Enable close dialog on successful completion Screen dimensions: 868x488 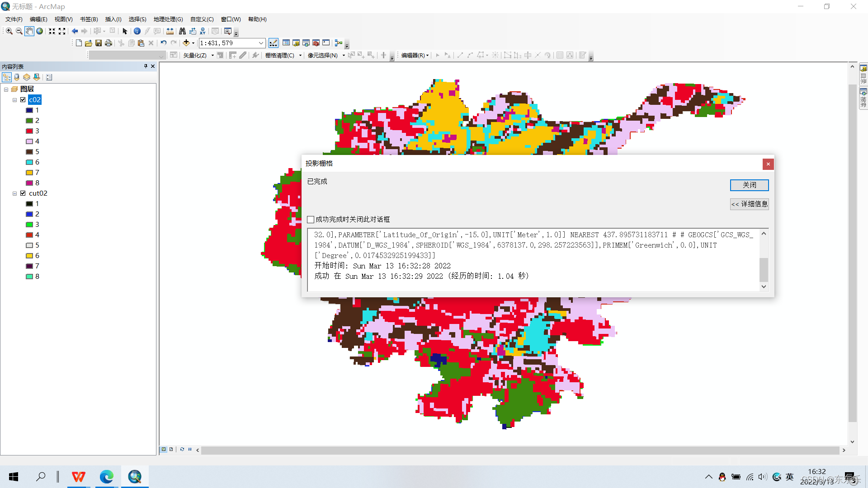coord(311,220)
